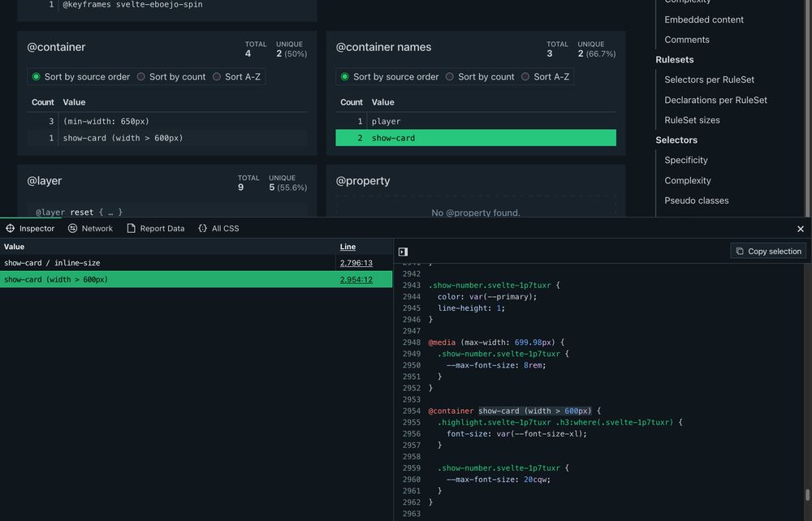Select Sort by source order in @container names
Screen dimensions: 812x521
point(390,76)
